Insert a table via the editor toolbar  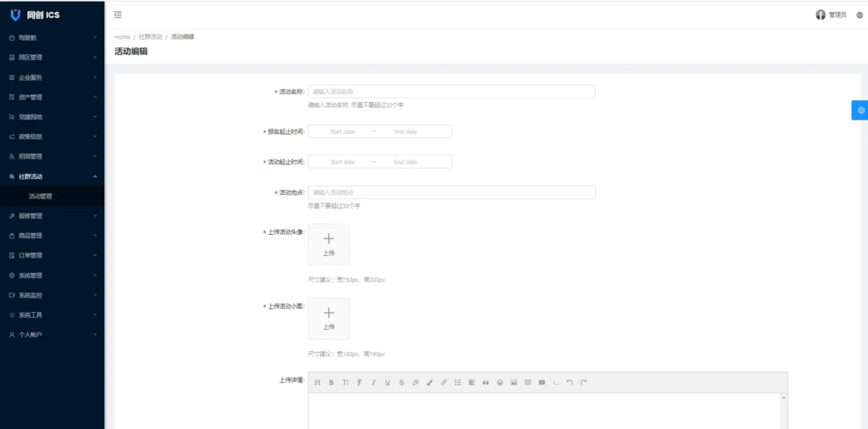(527, 382)
